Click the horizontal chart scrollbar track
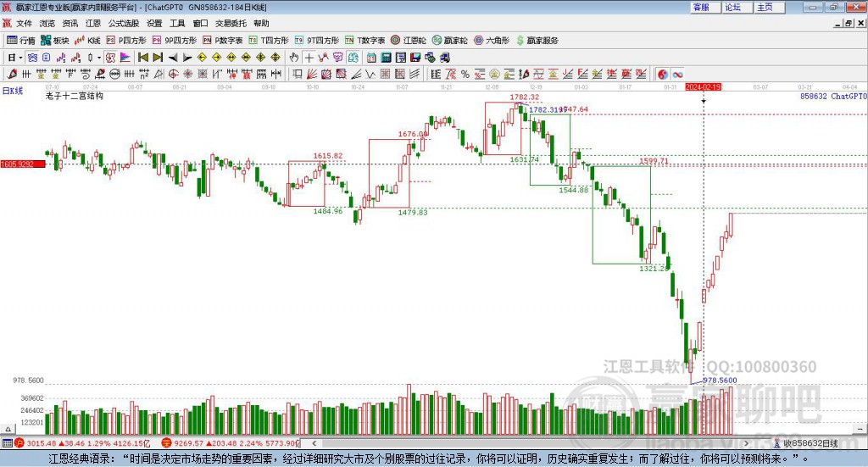Image resolution: width=868 pixels, height=467 pixels. click(531, 443)
